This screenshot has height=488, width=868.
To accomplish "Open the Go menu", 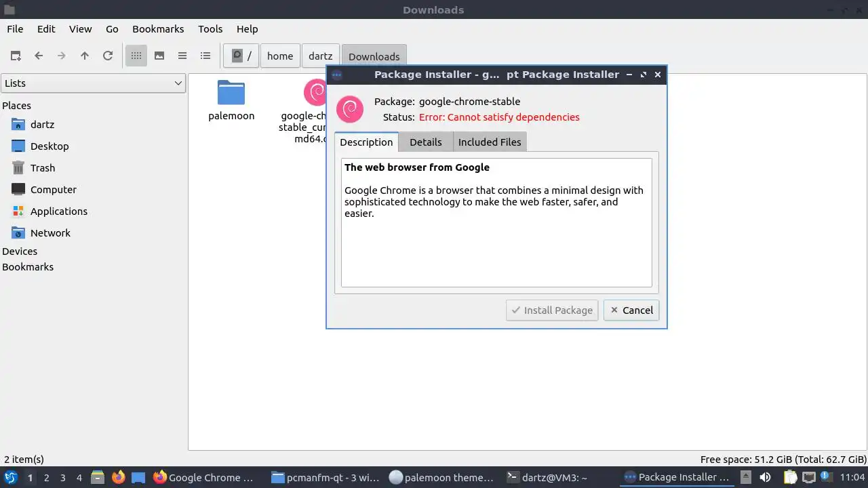I will point(112,29).
